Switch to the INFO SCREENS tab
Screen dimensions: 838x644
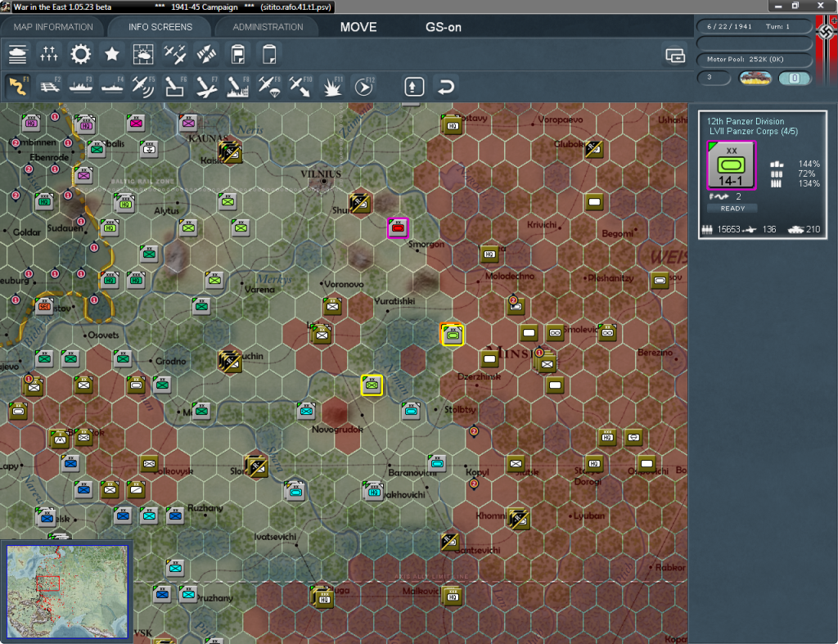(160, 27)
